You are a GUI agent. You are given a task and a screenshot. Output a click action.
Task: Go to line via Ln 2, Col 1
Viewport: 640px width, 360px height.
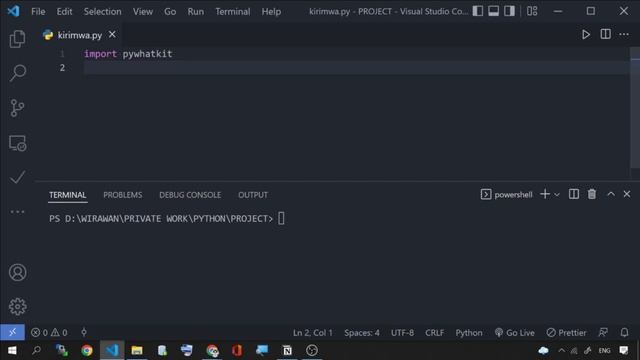tap(313, 333)
